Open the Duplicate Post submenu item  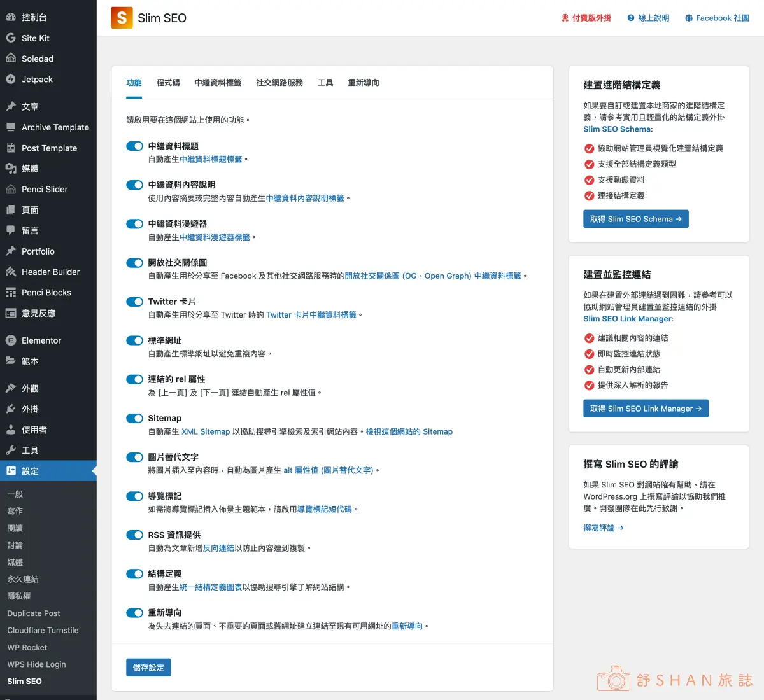34,613
